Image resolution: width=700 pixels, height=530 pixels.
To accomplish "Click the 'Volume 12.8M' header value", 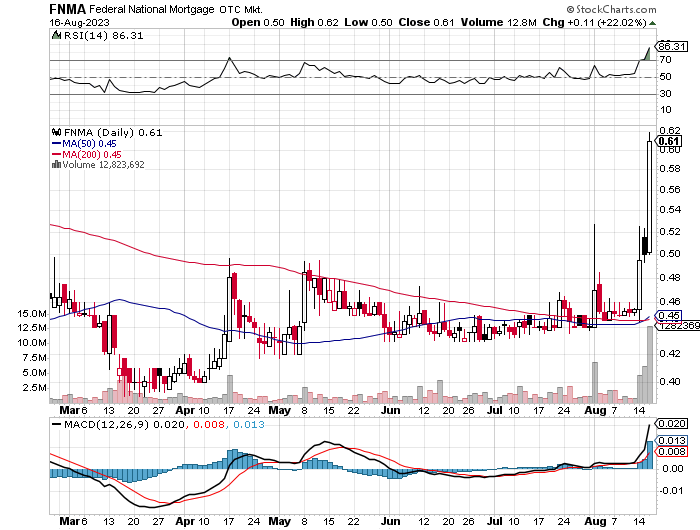I will 498,22.
